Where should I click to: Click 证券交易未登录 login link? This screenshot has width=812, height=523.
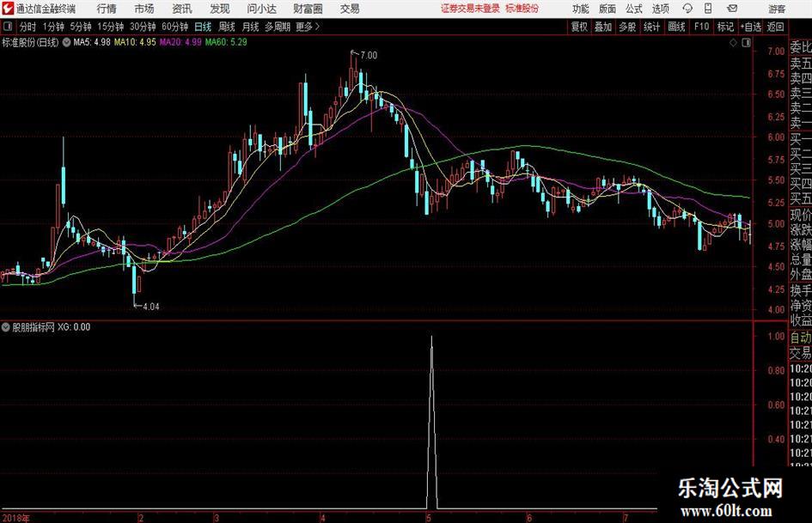[471, 9]
